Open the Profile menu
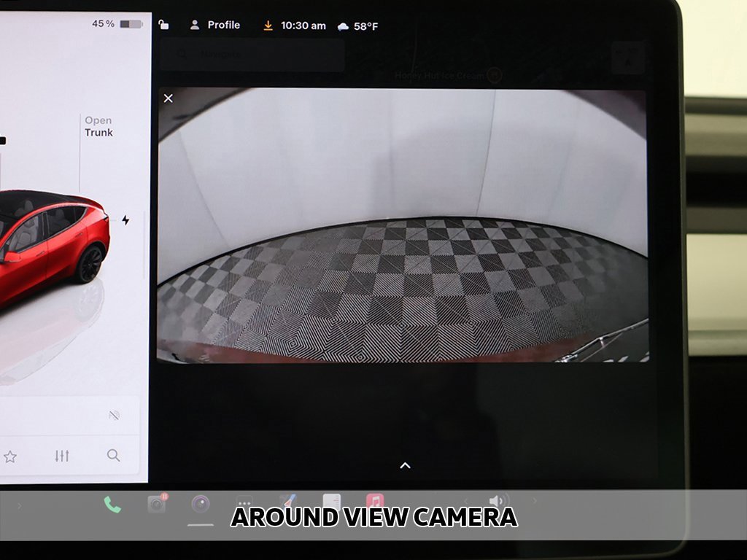Image resolution: width=747 pixels, height=560 pixels. 215,25
